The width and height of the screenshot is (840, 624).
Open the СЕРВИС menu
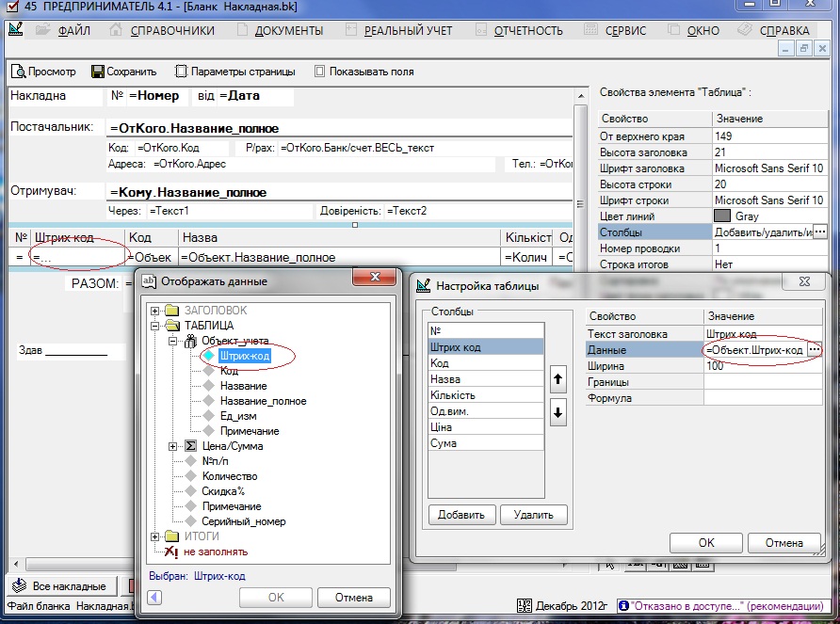(x=625, y=31)
